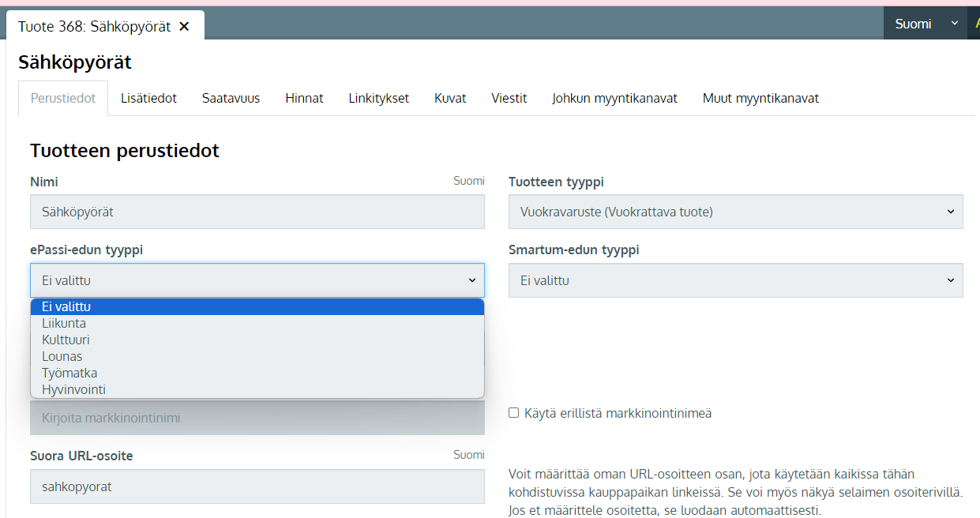Go to Muut myyntikanavat tab
This screenshot has height=518, width=980.
760,99
